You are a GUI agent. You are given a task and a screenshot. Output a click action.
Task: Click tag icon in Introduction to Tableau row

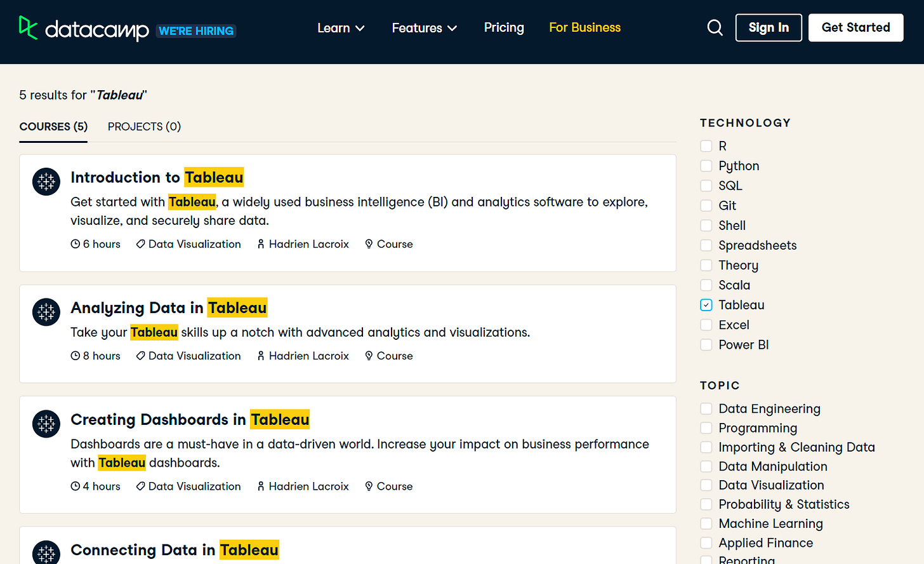pos(141,244)
